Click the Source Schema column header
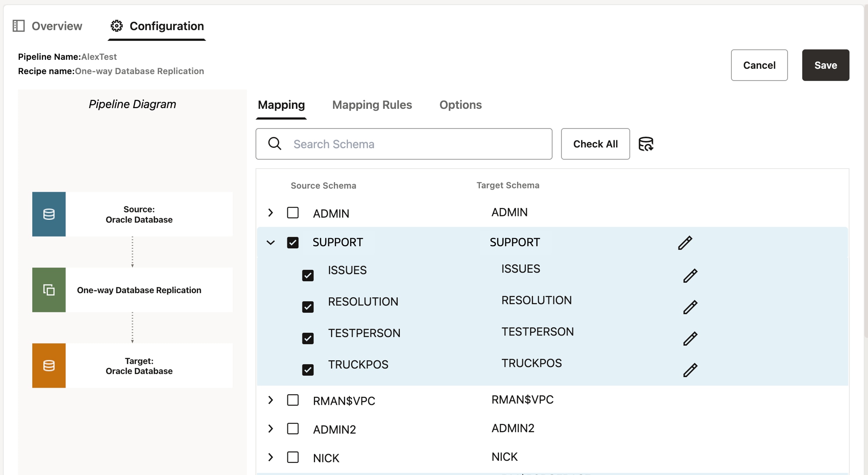The height and width of the screenshot is (475, 868). (x=323, y=186)
